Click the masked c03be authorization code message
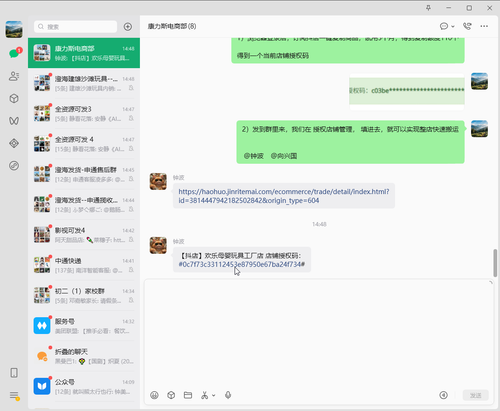500x411 pixels. [407, 91]
